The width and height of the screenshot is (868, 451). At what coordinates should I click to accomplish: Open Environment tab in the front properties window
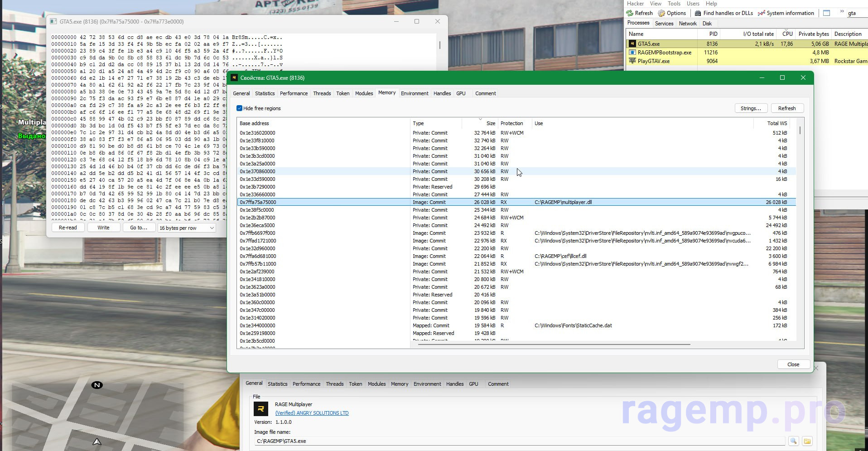pos(415,93)
